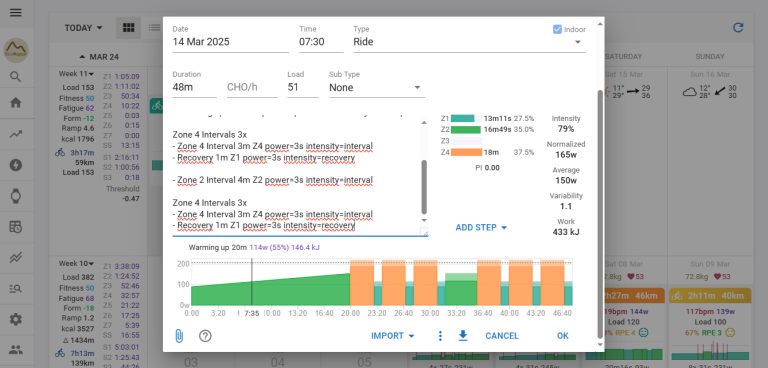
Task: Expand the Week 10 dropdown
Action: click(x=76, y=264)
